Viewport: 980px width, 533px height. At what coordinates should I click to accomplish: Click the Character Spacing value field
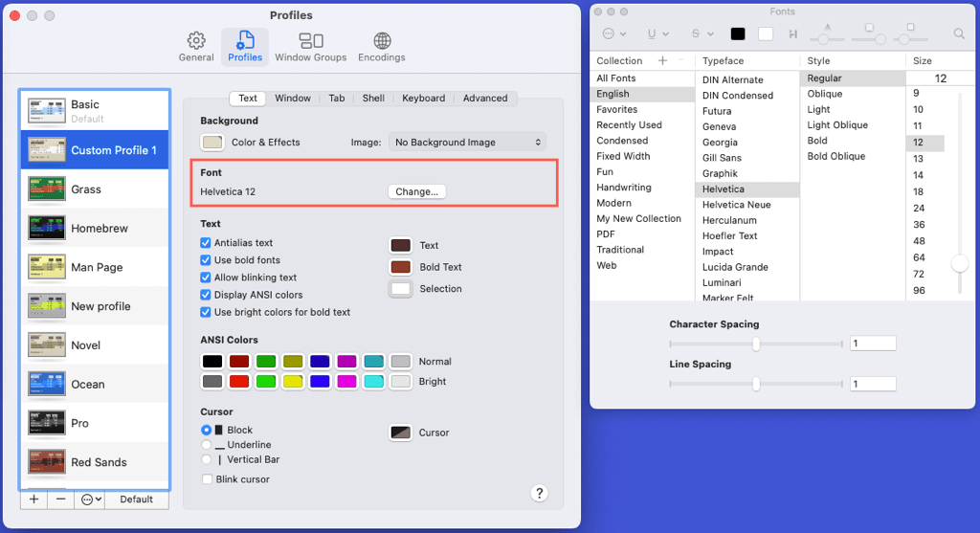(x=873, y=343)
